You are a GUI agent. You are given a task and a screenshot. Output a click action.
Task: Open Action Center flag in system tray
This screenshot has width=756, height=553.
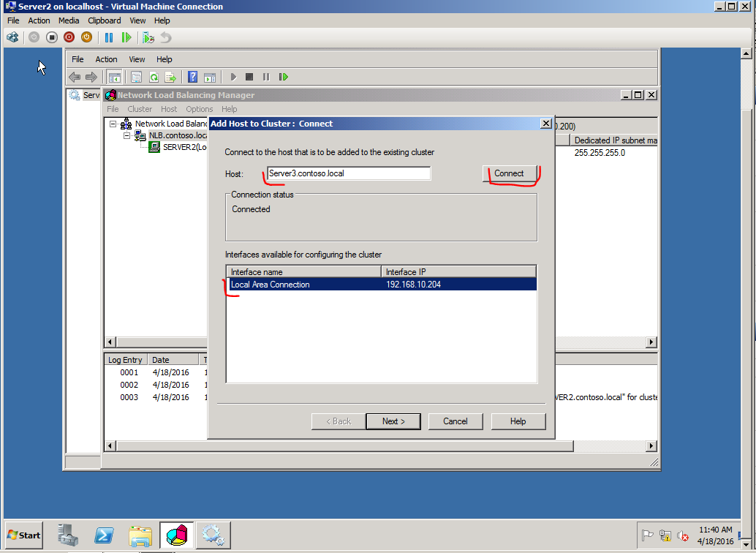[648, 535]
